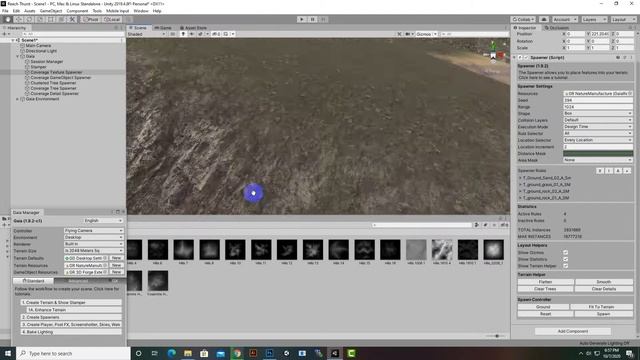Expand T_Ground_Sand_02_A_Sm spawner rule

click(520, 178)
